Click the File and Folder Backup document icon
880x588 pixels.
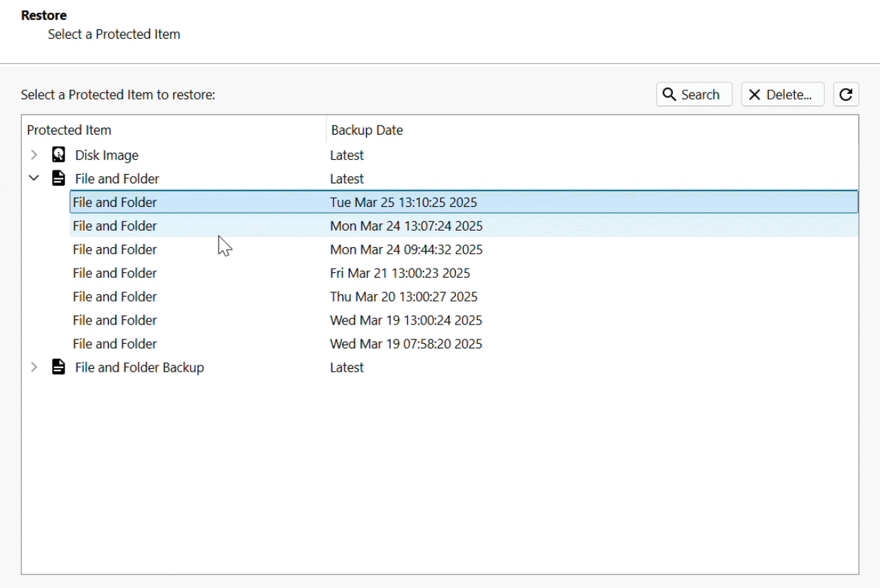(x=59, y=367)
